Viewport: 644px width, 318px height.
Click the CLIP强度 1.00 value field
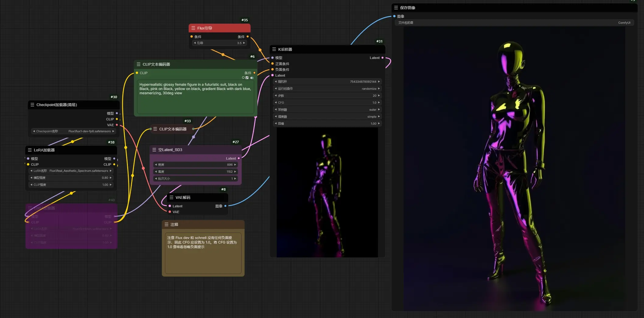pos(71,185)
